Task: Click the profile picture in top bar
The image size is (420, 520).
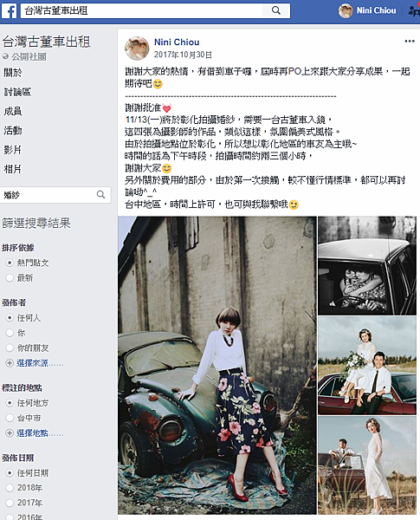Action: 346,10
